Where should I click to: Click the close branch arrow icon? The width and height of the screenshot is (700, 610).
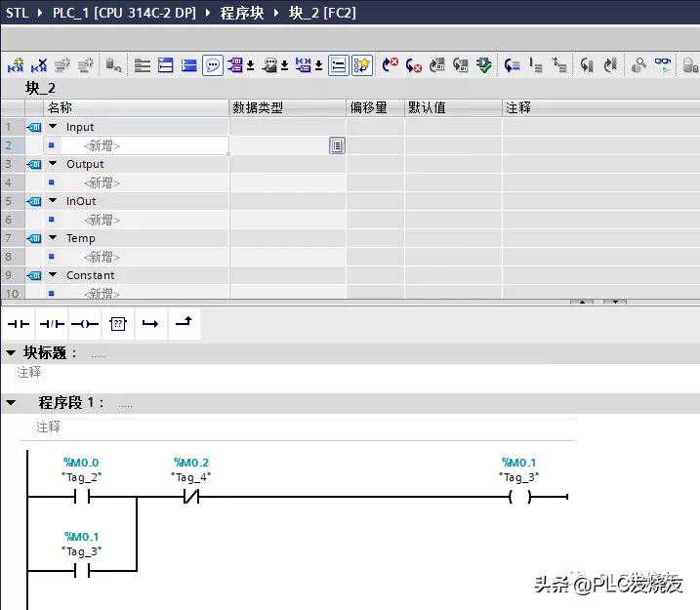point(183,324)
